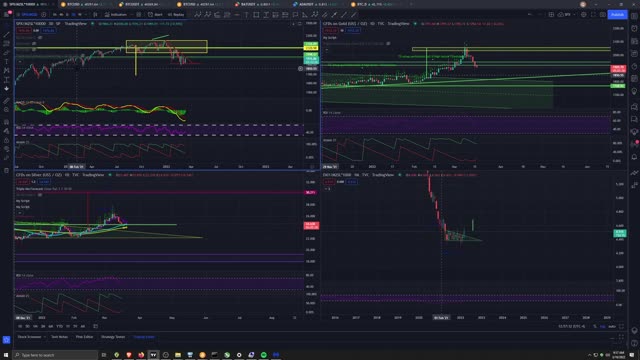Screen dimensions: 640x360
Task: Click the user profile avatar at top right
Action: 583,4
